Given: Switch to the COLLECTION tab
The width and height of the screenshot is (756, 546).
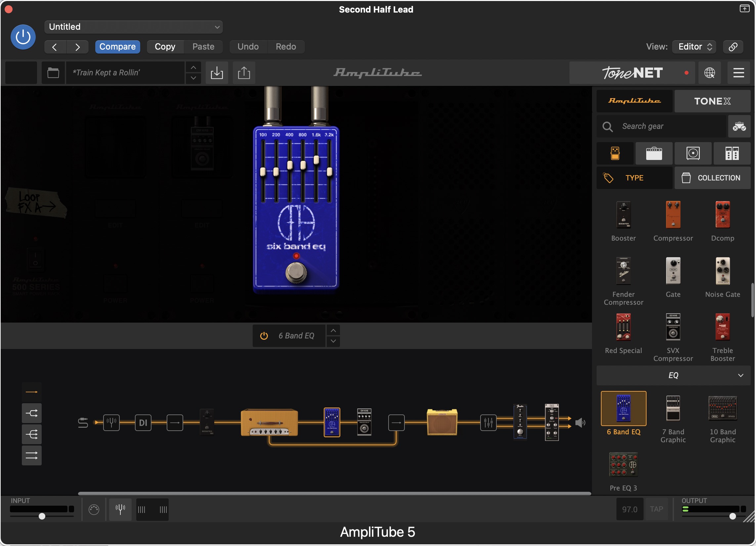Looking at the screenshot, I should pyautogui.click(x=712, y=178).
